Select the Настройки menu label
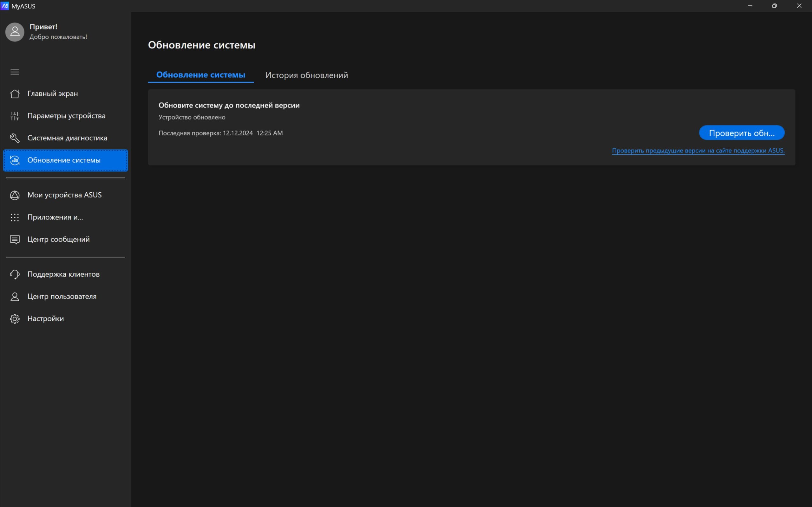 pyautogui.click(x=46, y=318)
